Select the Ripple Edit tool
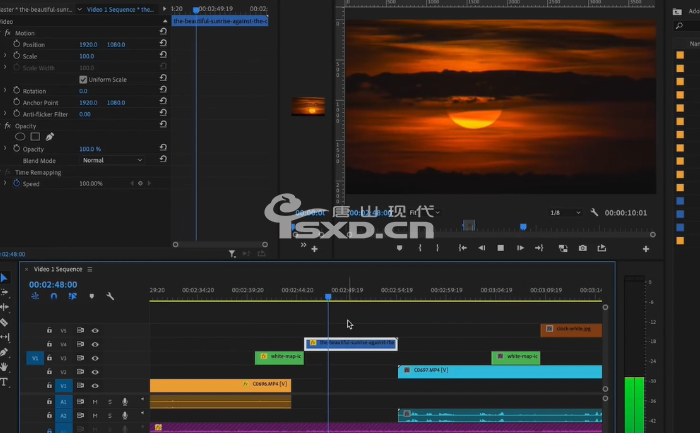Image resolution: width=700 pixels, height=433 pixels. point(4,307)
